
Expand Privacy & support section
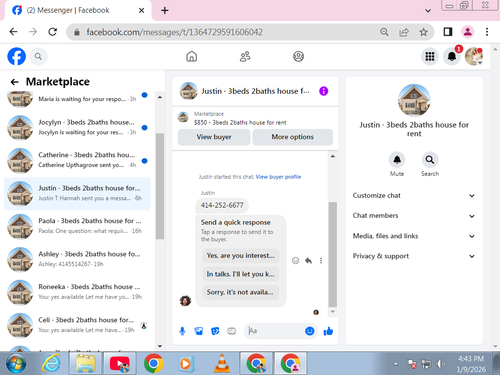tap(414, 256)
